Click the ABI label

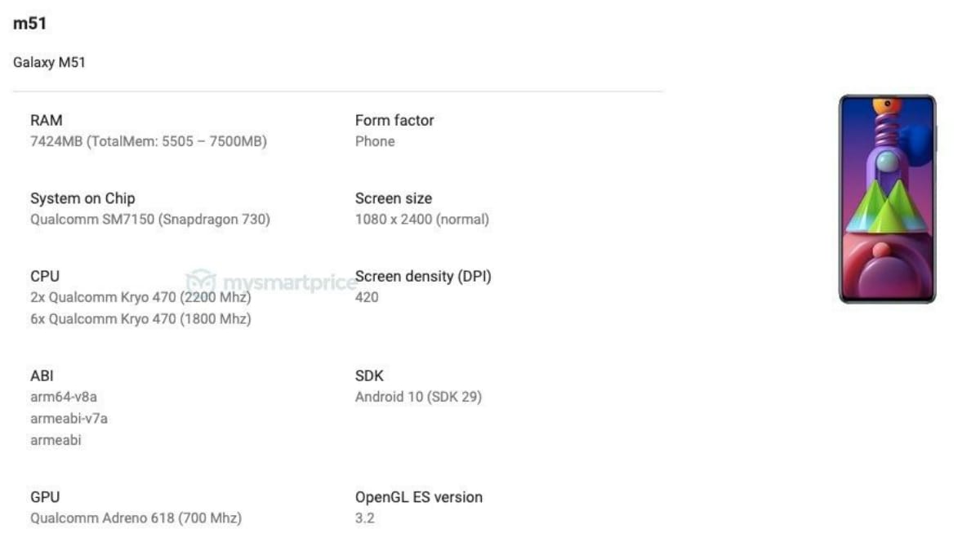[x=42, y=376]
